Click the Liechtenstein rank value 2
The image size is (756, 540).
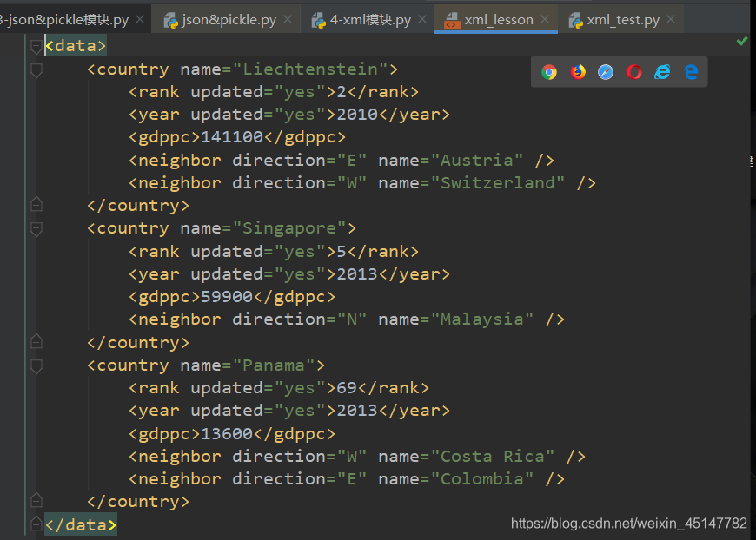point(342,92)
